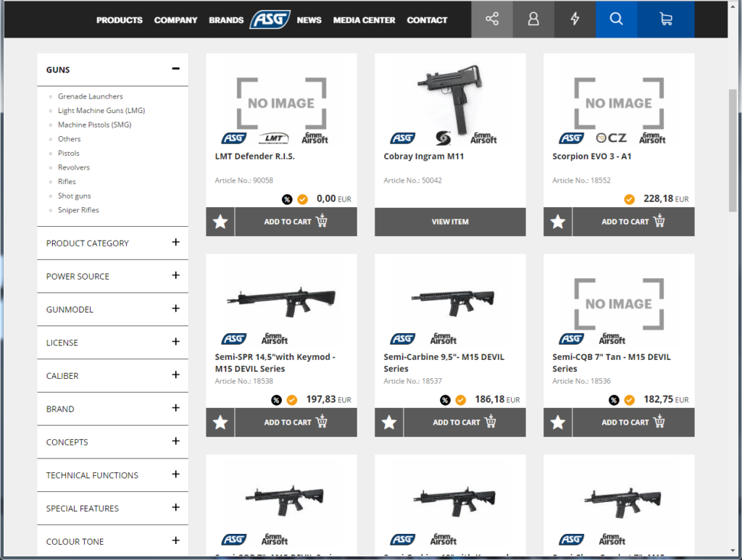Screen dimensions: 742x560
Task: Star the Semi-SPR 14,5" Keymod item
Action: point(220,422)
